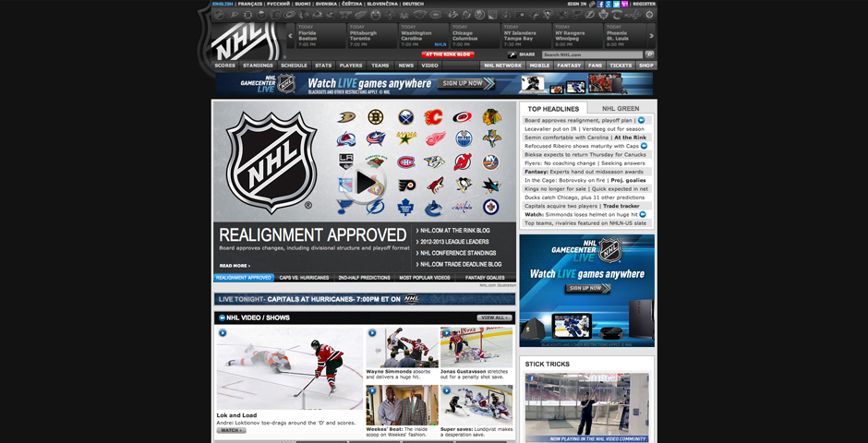
Task: Click the Share arrow icon
Action: (512, 54)
